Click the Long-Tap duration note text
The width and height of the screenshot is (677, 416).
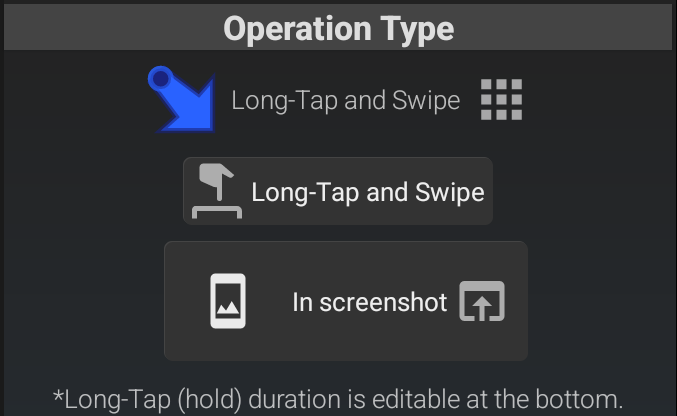point(338,400)
